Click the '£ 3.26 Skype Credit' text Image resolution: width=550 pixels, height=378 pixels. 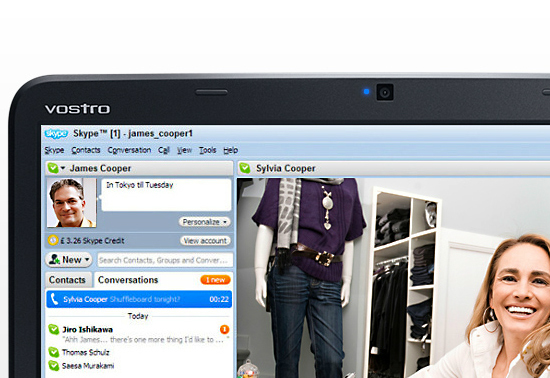click(x=92, y=241)
